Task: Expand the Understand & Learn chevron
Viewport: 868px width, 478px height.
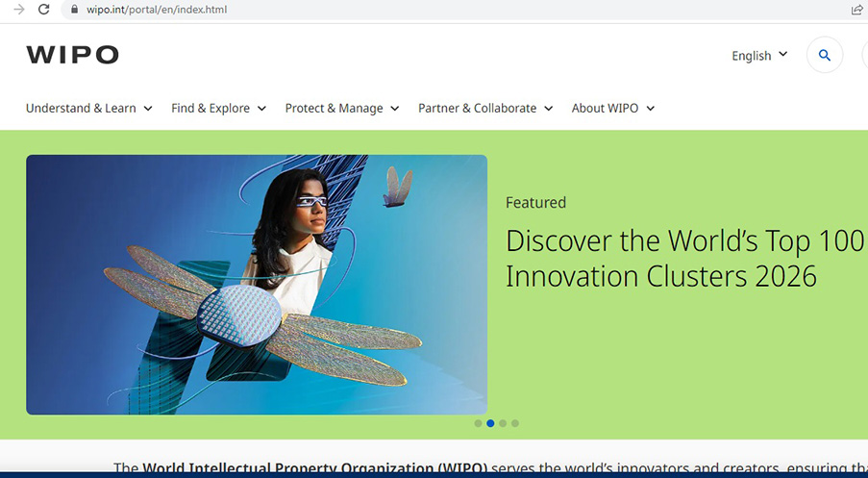Action: [148, 109]
